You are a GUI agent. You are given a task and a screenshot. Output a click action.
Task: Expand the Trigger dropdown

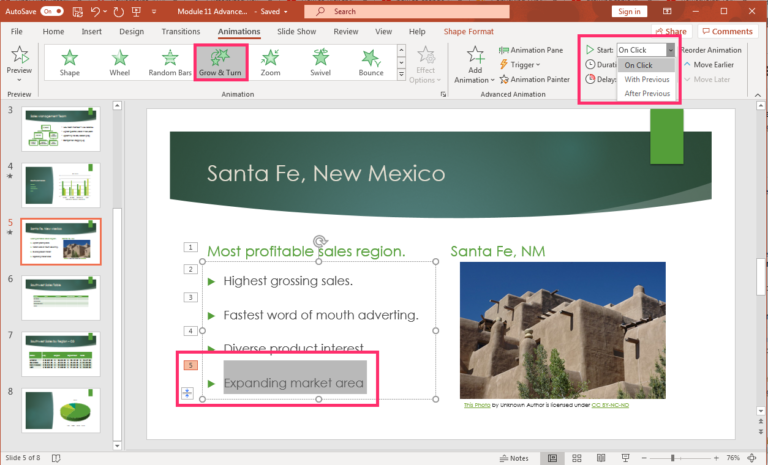[525, 65]
